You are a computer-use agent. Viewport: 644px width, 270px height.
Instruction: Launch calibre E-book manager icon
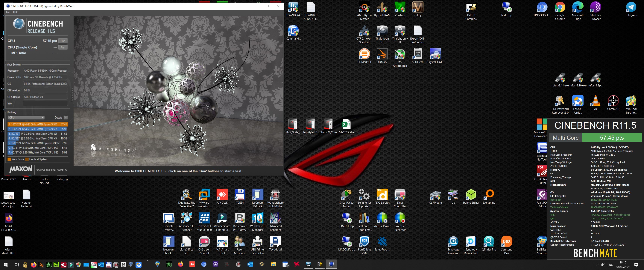click(x=364, y=222)
